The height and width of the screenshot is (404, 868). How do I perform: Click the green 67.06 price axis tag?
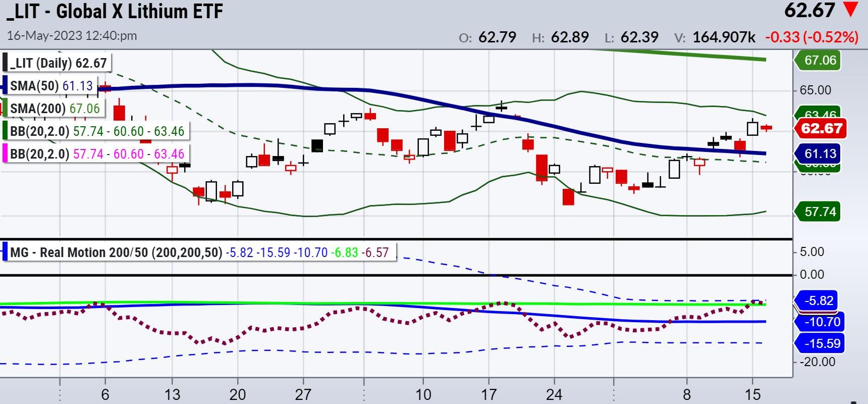click(x=818, y=60)
